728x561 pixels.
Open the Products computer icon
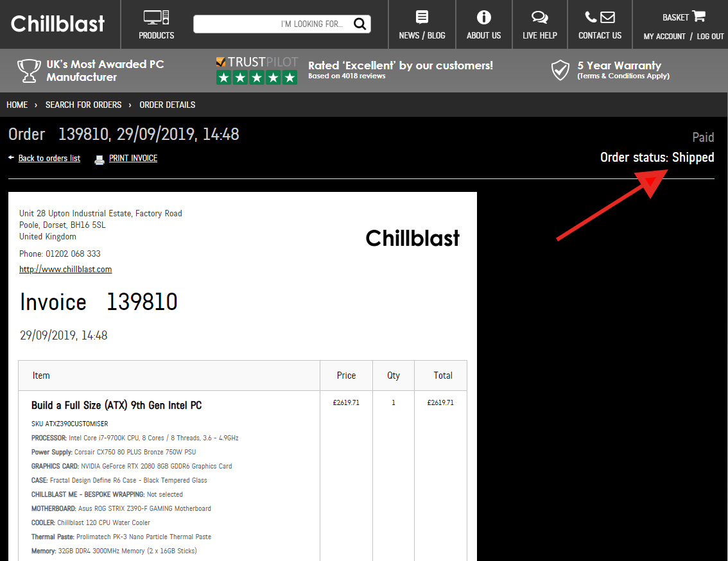click(x=156, y=17)
